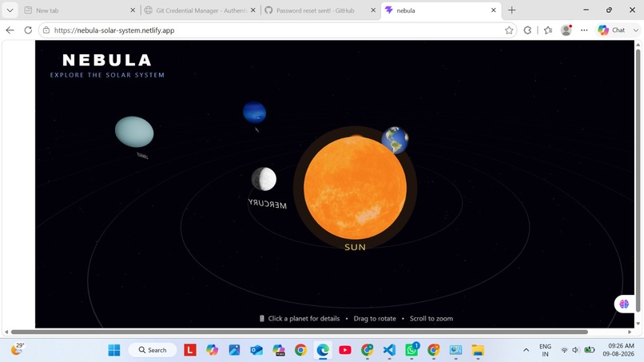The height and width of the screenshot is (362, 644).
Task: Open ENG IN language switcher
Action: pos(545,350)
